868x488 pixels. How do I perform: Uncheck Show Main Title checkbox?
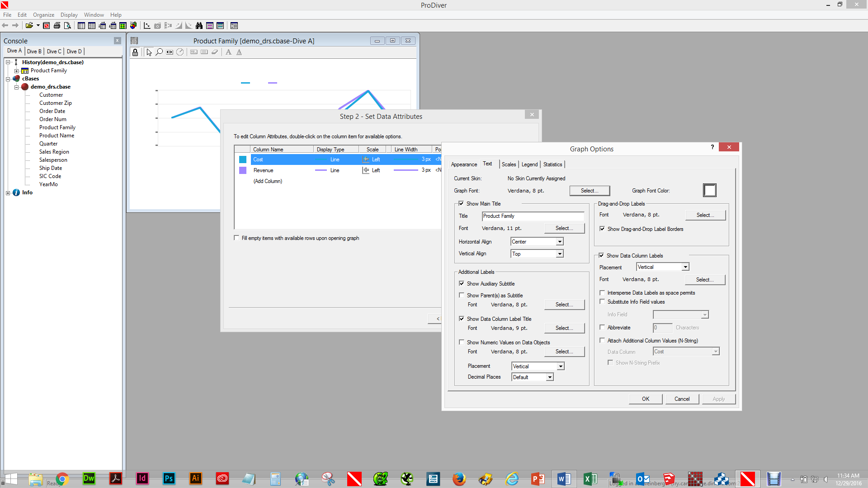click(x=461, y=204)
